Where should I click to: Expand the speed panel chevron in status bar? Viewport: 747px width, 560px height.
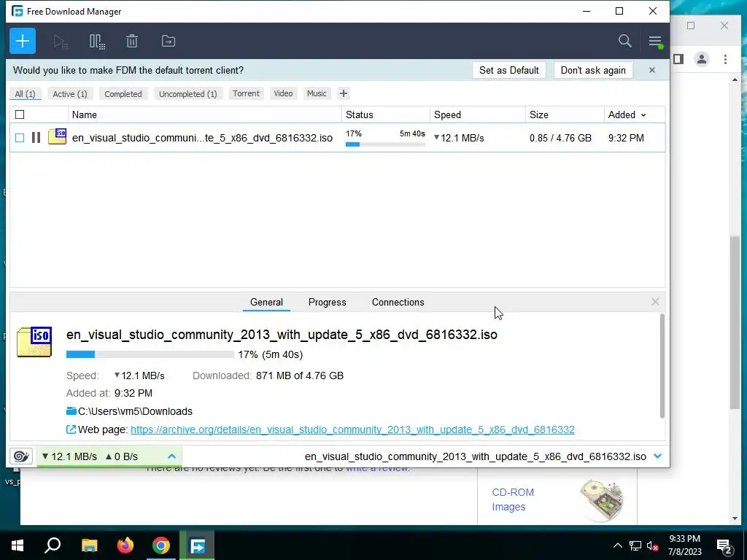(171, 456)
